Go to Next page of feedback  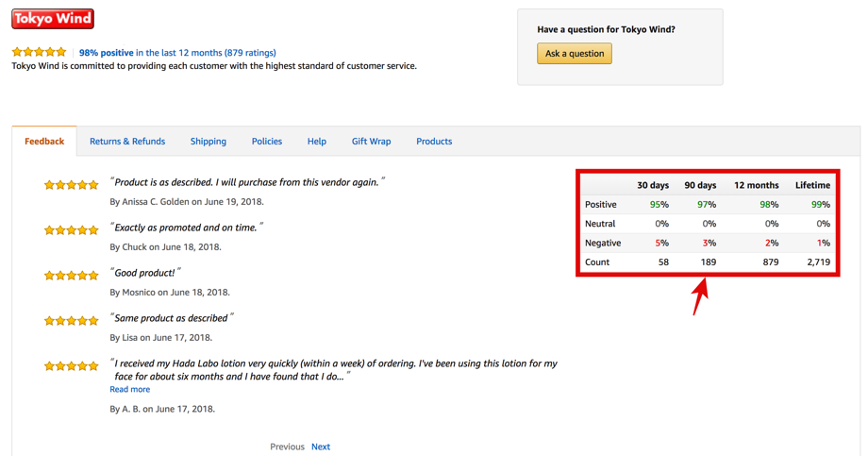pos(321,447)
